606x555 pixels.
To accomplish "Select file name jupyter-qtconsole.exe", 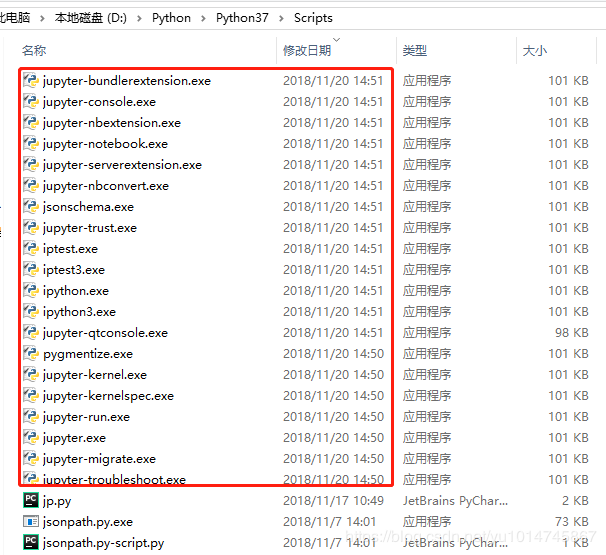I will 105,333.
